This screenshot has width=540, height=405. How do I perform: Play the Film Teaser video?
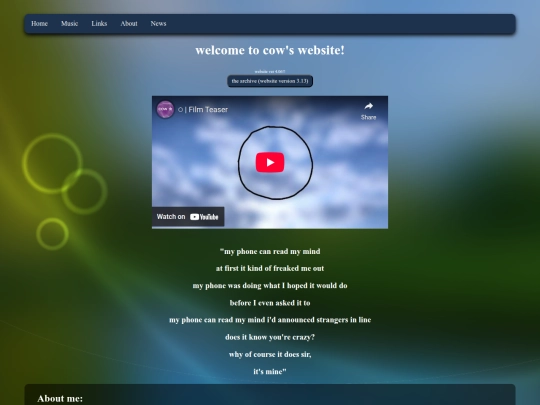click(270, 162)
